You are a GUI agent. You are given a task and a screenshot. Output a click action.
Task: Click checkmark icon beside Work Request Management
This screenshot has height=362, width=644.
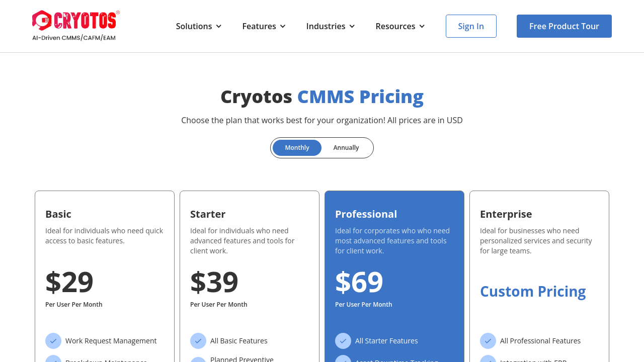[x=53, y=341]
